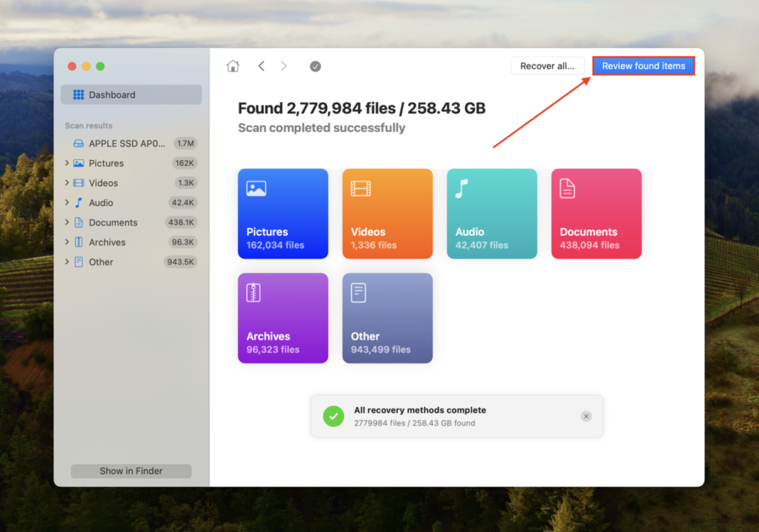Click the home icon in the toolbar

point(232,65)
